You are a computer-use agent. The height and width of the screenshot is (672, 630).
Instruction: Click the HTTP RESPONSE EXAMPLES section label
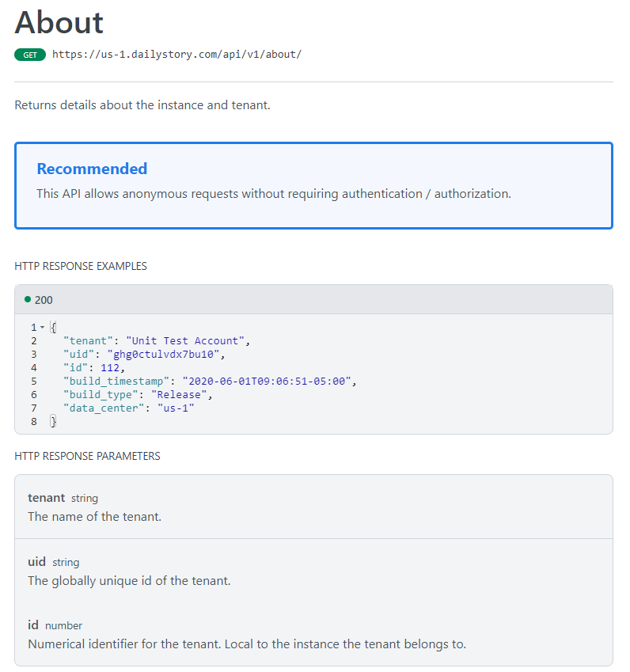tap(81, 267)
